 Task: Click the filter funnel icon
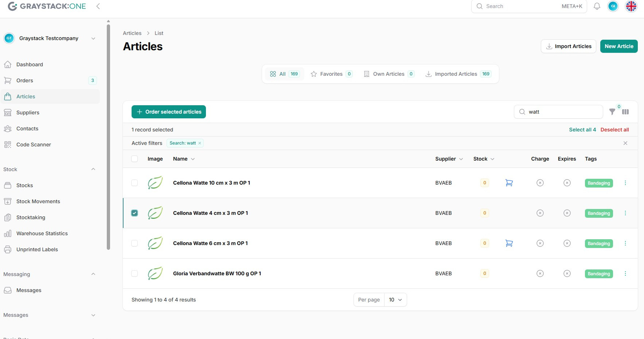click(612, 112)
